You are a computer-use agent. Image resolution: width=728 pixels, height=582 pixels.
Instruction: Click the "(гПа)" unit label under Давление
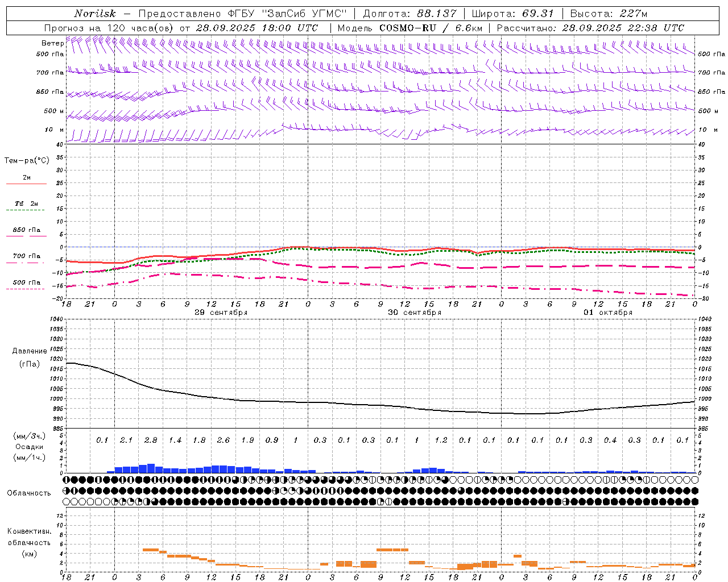tap(30, 364)
